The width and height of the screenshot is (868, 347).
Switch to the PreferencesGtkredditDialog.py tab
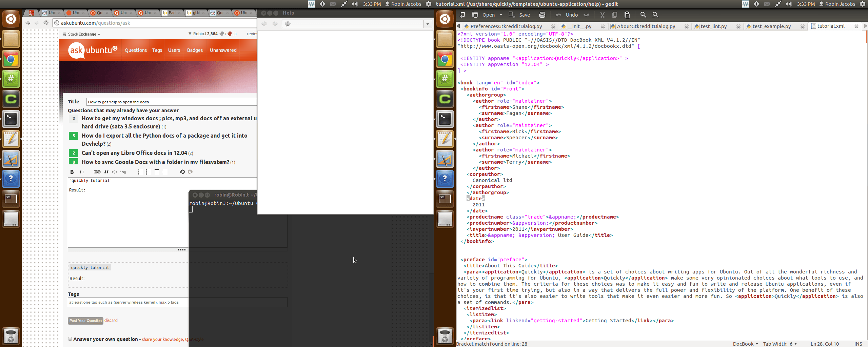[x=506, y=26]
